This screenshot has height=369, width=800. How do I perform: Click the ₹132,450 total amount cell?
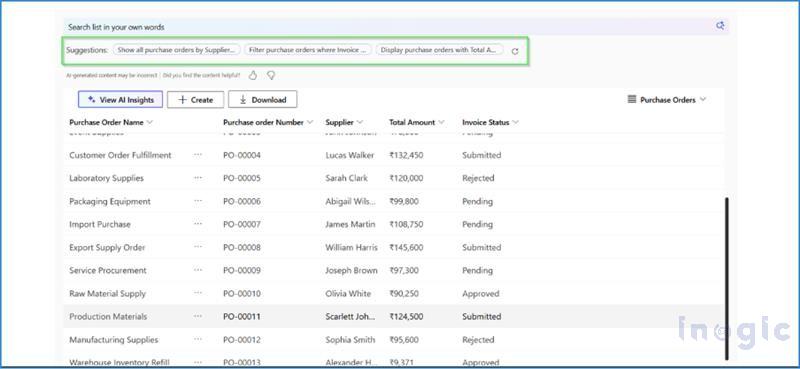(x=406, y=155)
